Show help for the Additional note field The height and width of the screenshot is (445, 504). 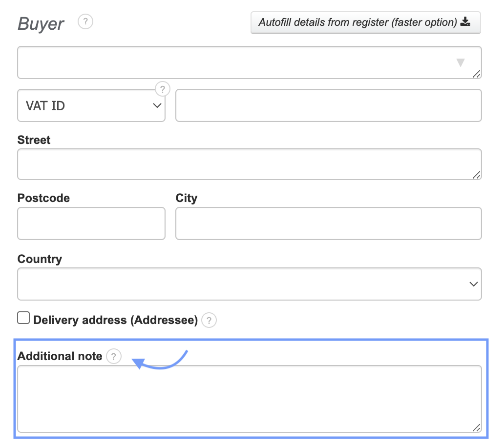tap(114, 357)
